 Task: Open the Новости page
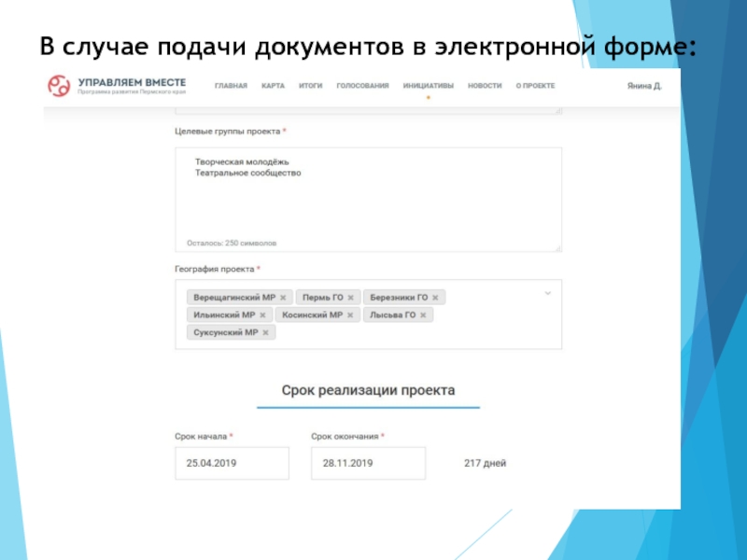coord(485,86)
